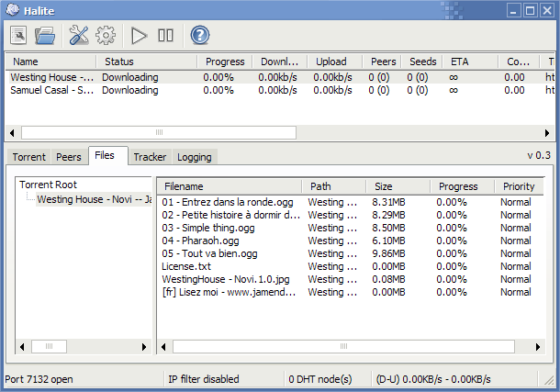Switch to the Torrent tab
The height and width of the screenshot is (392, 560).
click(x=29, y=157)
